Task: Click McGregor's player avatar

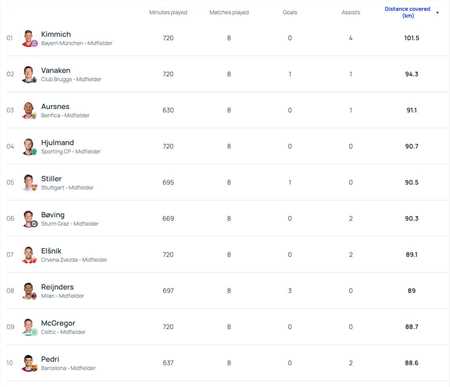Action: pyautogui.click(x=29, y=327)
